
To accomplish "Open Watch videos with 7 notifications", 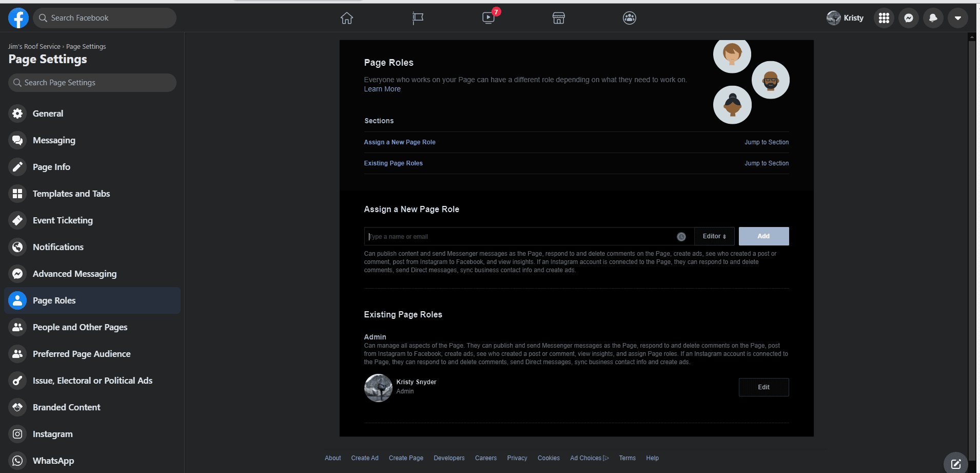I will 488,18.
